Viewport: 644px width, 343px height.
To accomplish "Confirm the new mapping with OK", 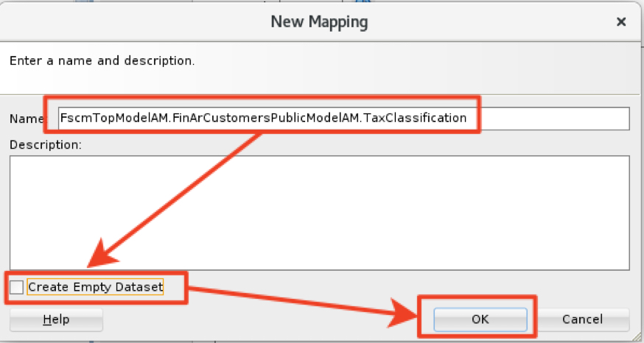I will tap(480, 319).
